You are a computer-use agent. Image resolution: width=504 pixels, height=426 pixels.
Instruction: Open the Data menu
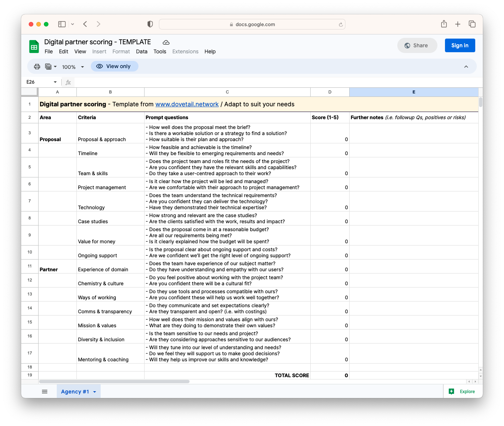point(142,51)
